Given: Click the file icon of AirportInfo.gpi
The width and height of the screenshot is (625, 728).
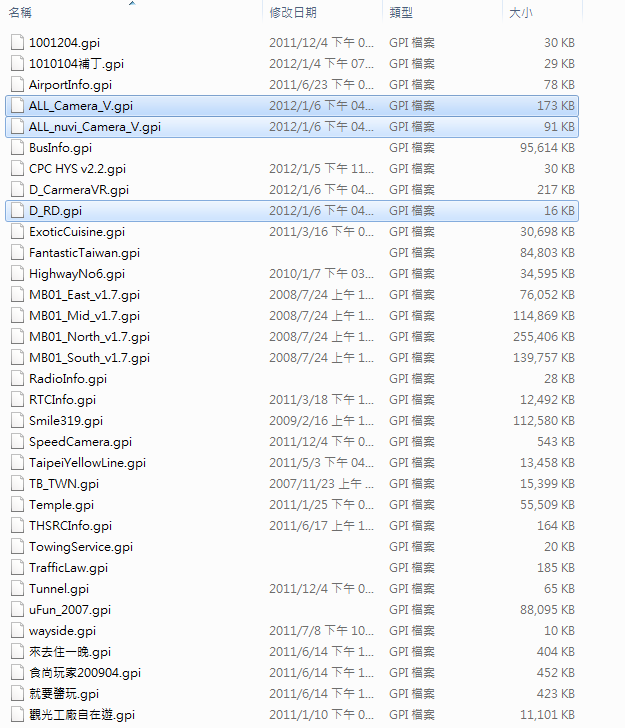Looking at the screenshot, I should (18, 84).
